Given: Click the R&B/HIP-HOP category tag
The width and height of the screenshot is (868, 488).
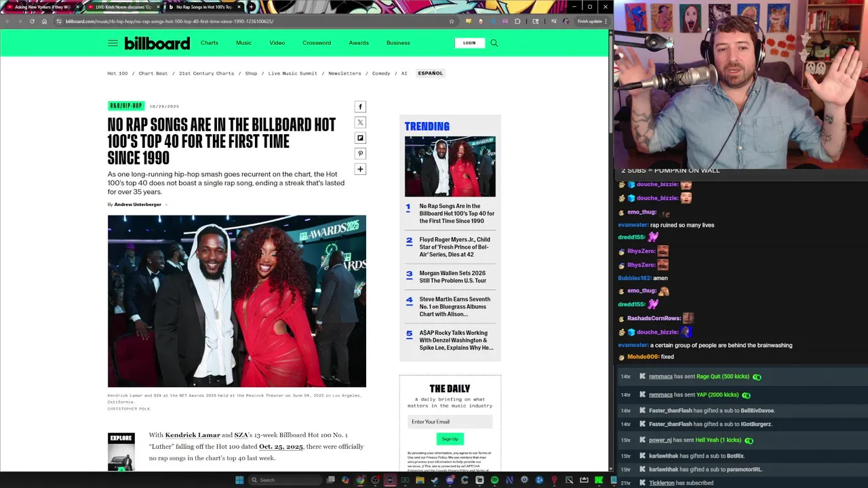Looking at the screenshot, I should (x=126, y=106).
